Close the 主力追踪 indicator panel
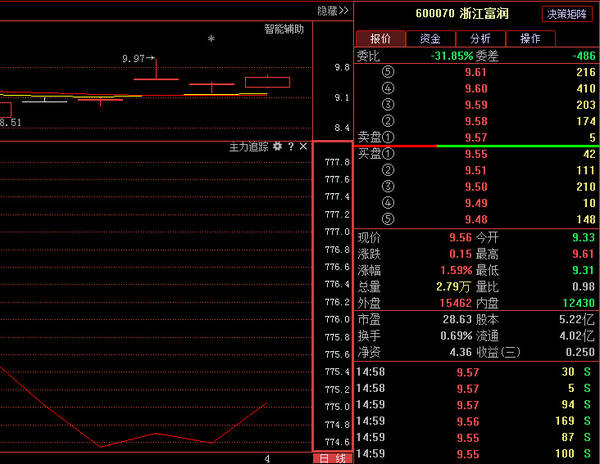Image resolution: width=600 pixels, height=464 pixels. pos(303,147)
